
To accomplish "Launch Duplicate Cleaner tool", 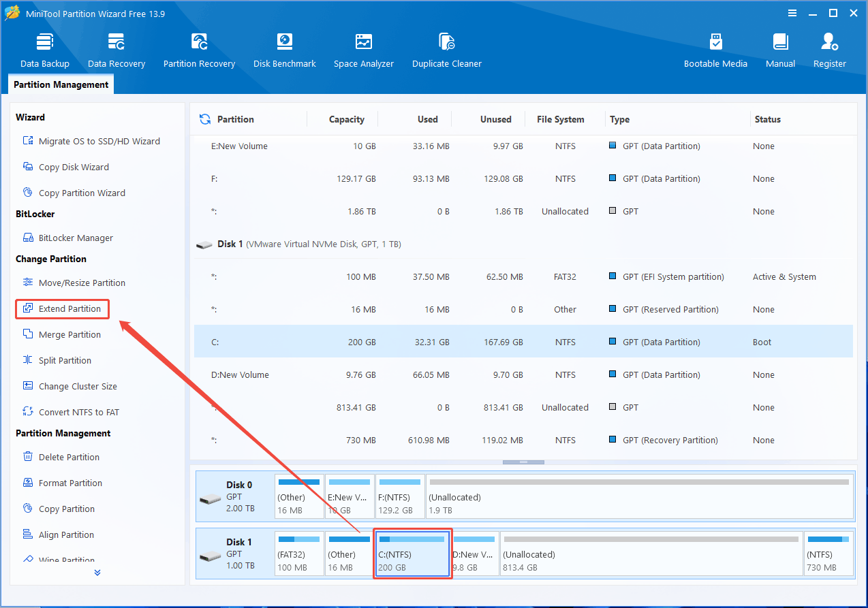I will 447,50.
